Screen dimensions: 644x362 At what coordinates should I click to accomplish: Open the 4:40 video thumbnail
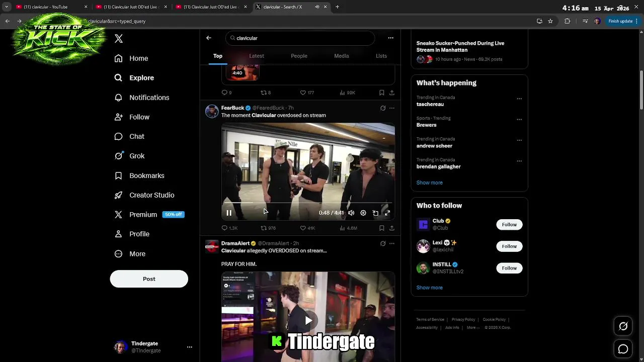(242, 72)
